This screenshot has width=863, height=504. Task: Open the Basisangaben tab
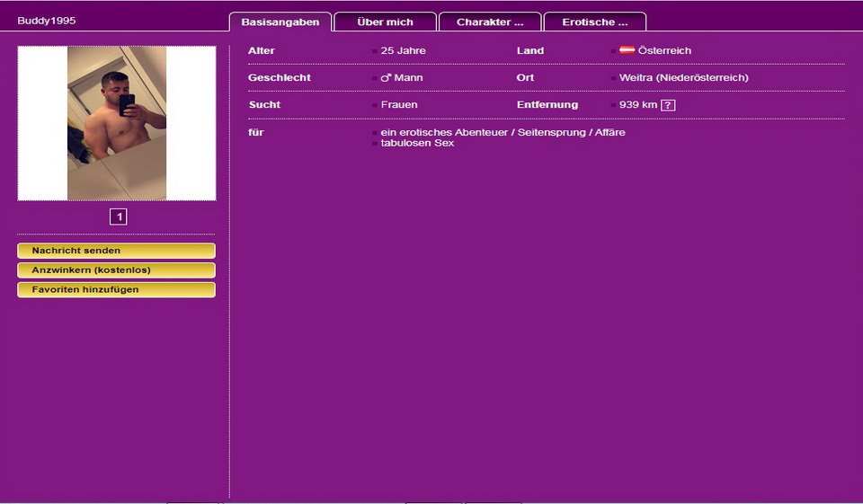(x=280, y=22)
